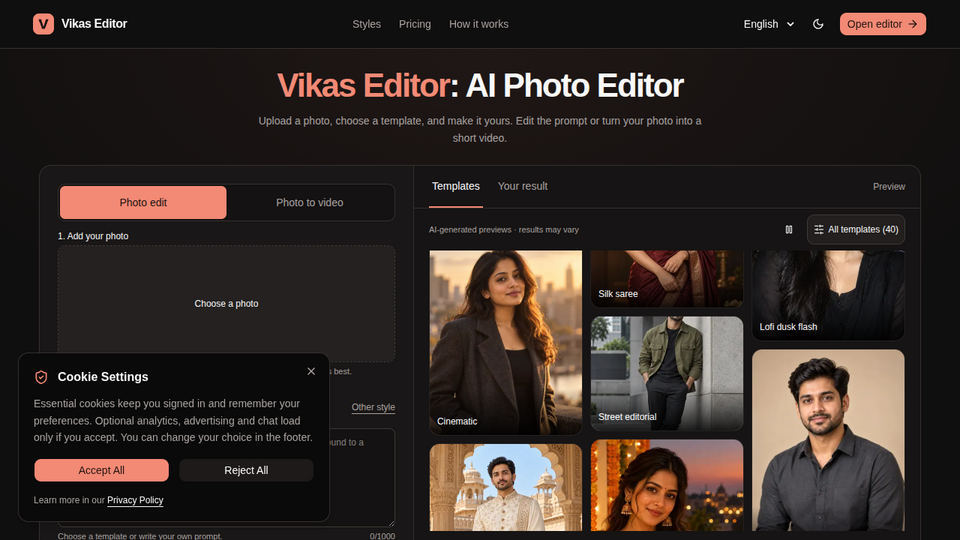
Task: Toggle dark mode with the moon icon
Action: pos(818,24)
